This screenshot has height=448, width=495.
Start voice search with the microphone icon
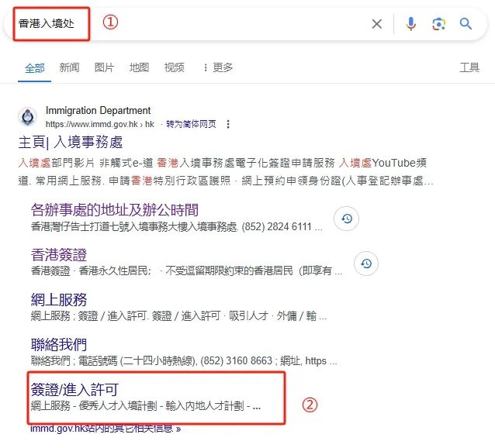pyautogui.click(x=410, y=24)
